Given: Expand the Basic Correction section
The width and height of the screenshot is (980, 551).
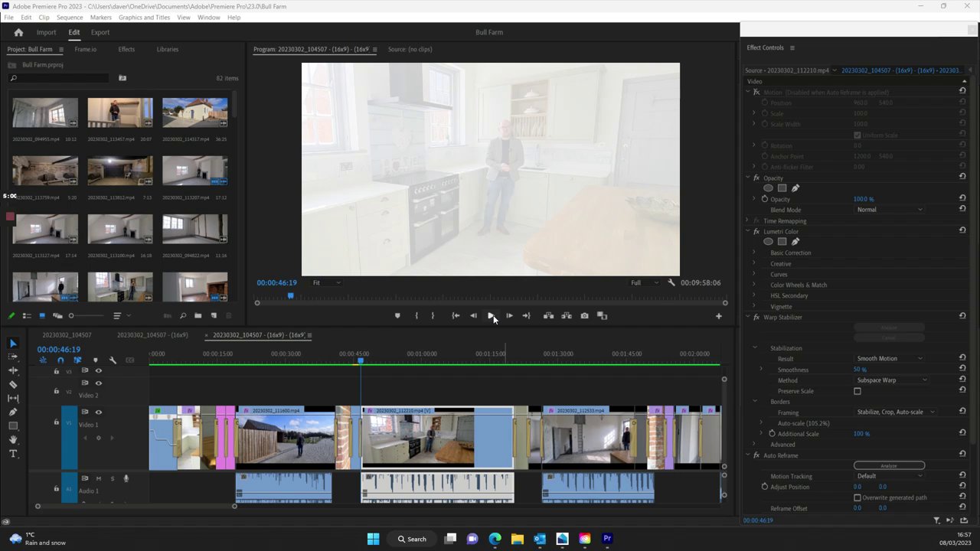Looking at the screenshot, I should [x=754, y=253].
